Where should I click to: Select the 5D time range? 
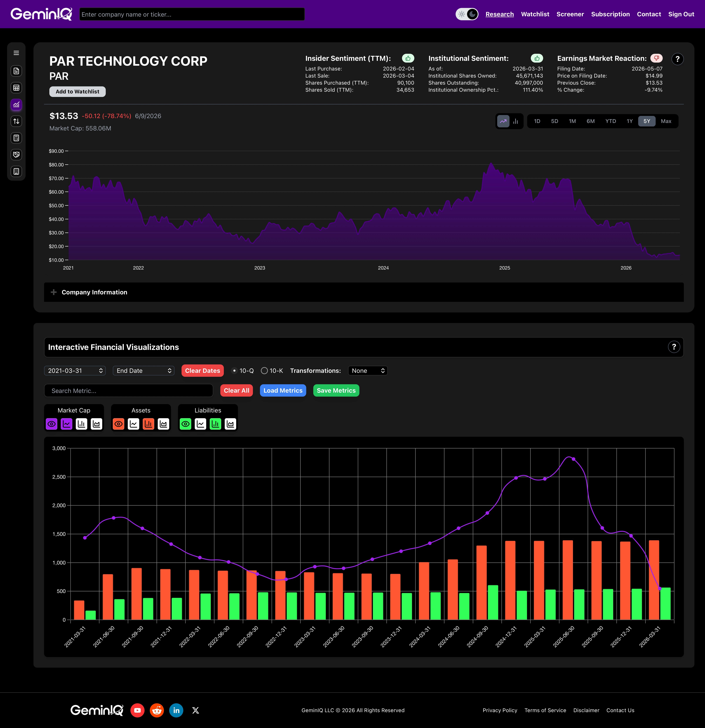555,121
